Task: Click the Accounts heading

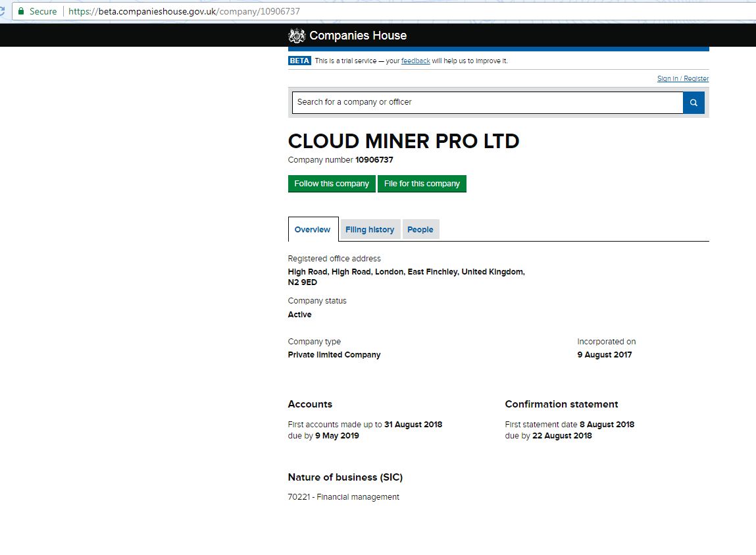Action: click(x=310, y=404)
